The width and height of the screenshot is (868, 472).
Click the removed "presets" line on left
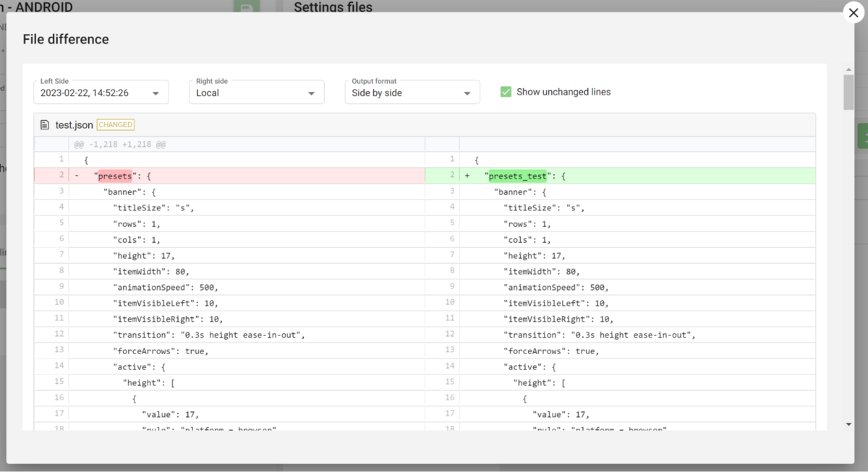click(229, 176)
